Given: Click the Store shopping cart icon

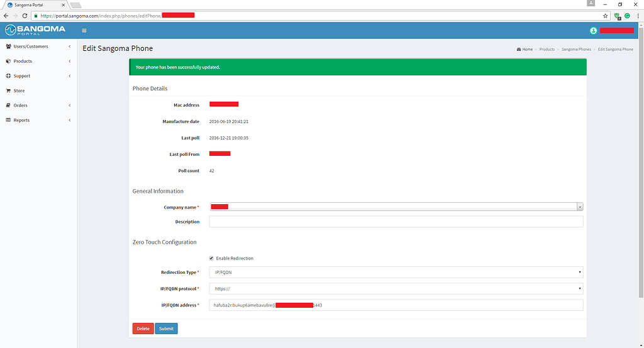Looking at the screenshot, I should point(8,90).
